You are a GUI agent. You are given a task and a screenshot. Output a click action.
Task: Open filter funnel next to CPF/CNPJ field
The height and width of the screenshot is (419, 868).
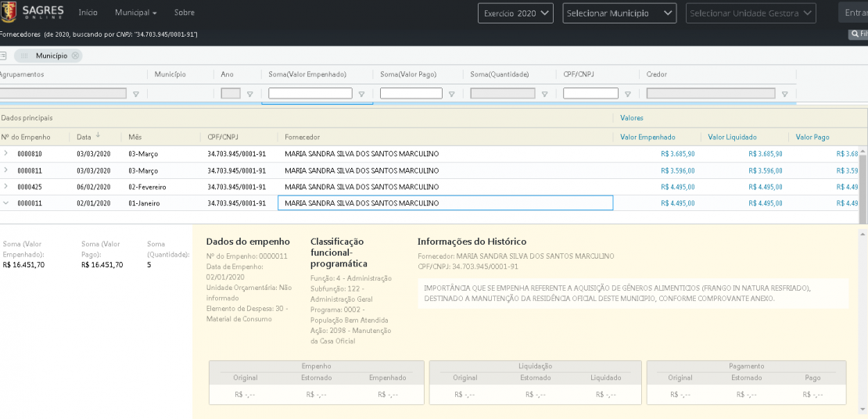(x=627, y=94)
